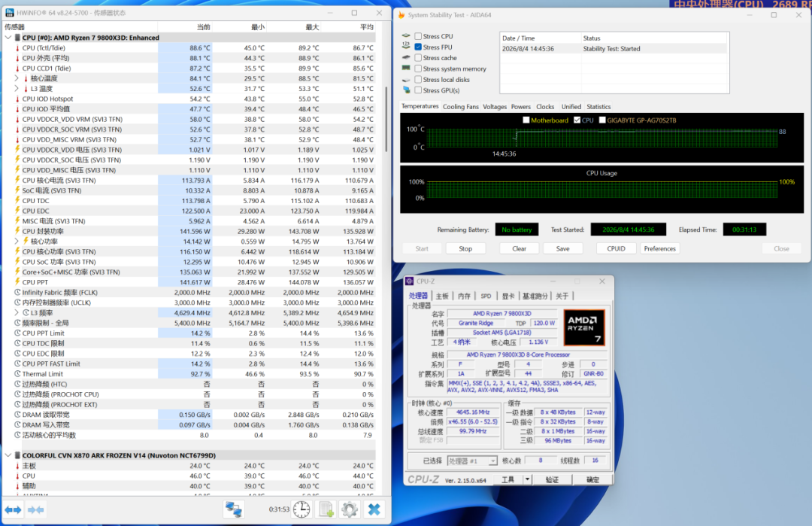Image resolution: width=812 pixels, height=526 pixels.
Task: Collapse the CPU [#0] AMD Ryzen sensor group
Action: (8, 38)
